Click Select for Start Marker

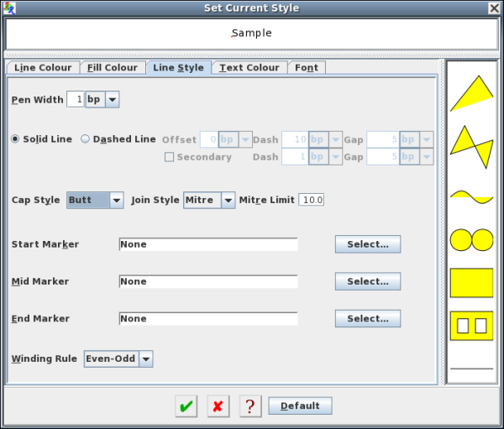[368, 244]
